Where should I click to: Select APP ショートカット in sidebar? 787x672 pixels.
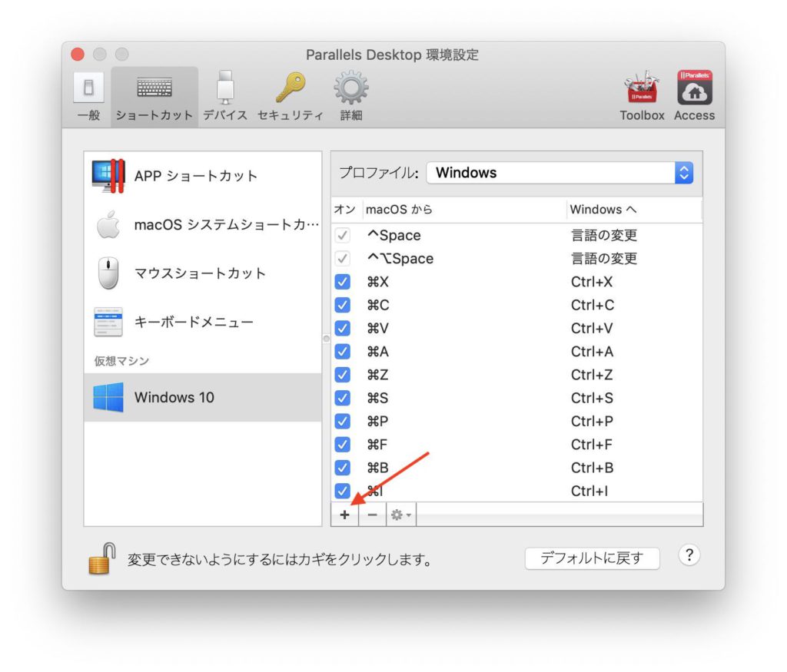[x=203, y=176]
